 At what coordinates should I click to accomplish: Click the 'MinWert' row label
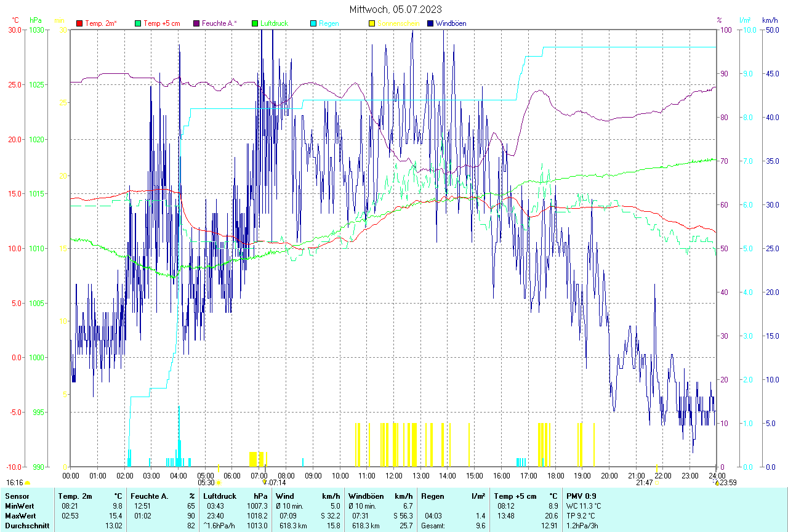20,506
